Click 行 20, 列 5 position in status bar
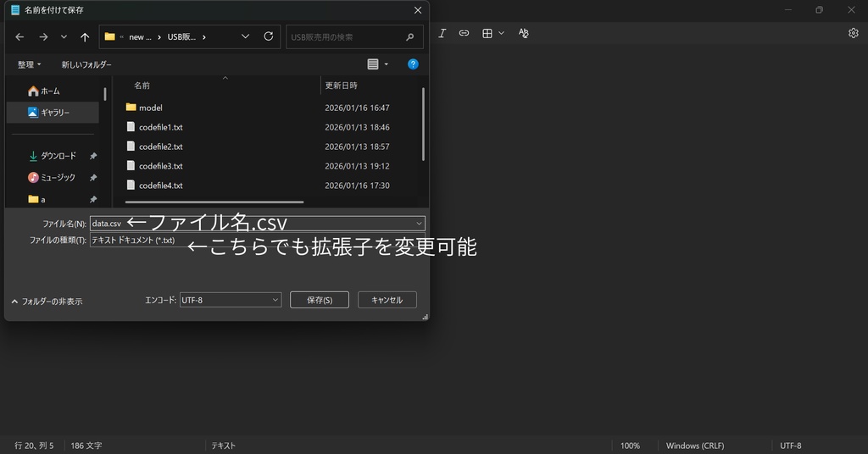 [34, 446]
